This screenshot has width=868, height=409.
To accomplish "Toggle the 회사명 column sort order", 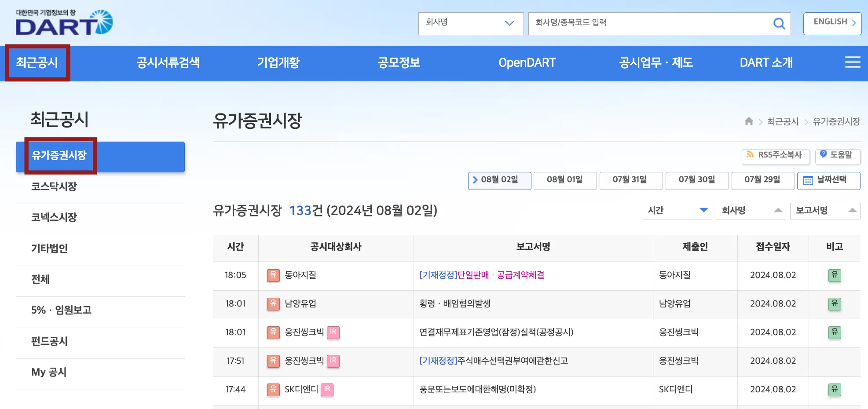I will click(751, 211).
